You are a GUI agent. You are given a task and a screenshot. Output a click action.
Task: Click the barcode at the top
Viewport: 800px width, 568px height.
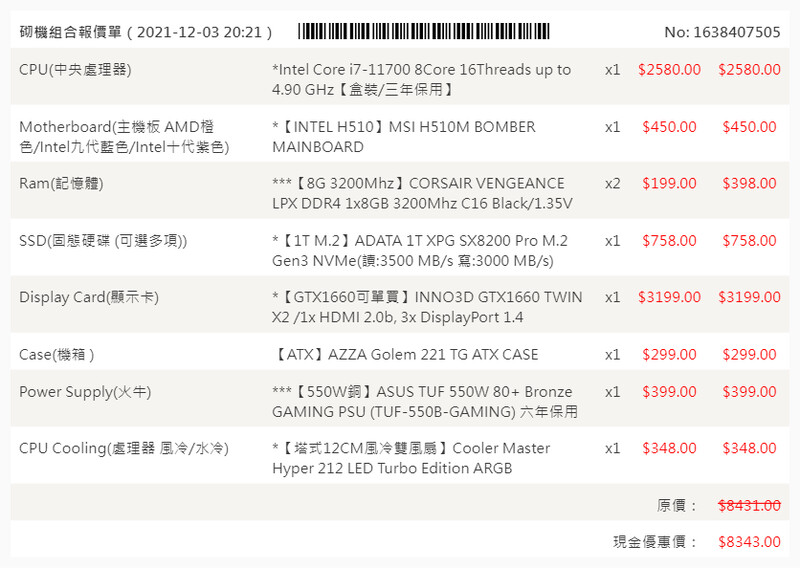424,31
